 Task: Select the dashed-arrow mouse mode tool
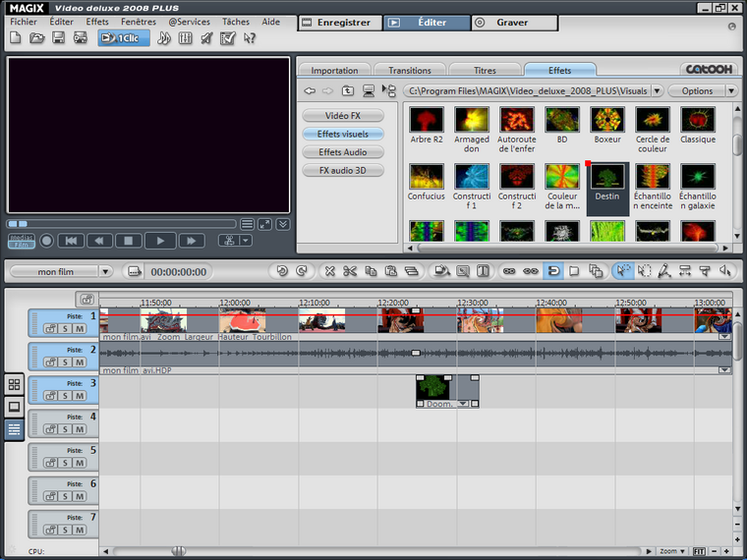click(644, 271)
